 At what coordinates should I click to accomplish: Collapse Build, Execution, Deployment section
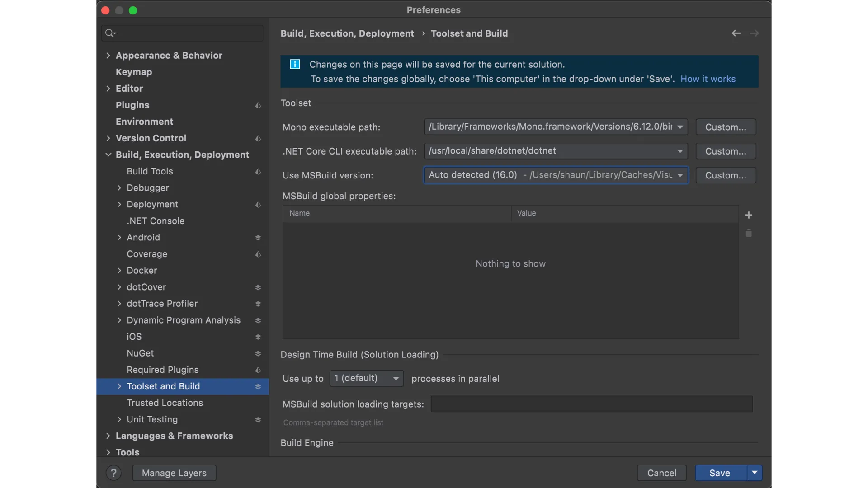point(108,155)
